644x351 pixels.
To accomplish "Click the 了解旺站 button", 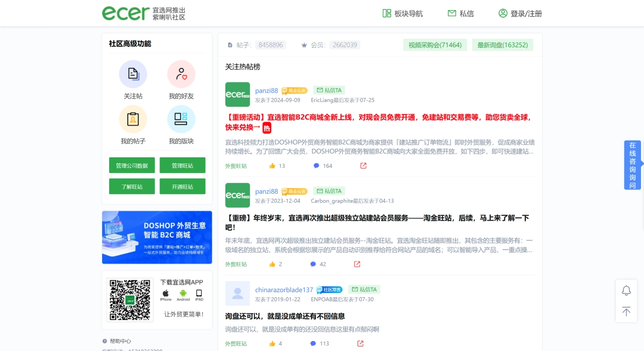I will coord(132,187).
